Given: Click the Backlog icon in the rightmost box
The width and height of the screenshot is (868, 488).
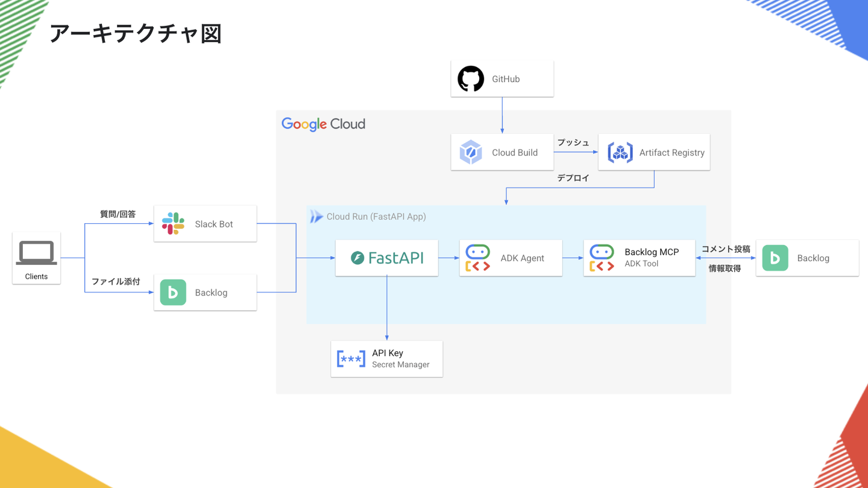Looking at the screenshot, I should [x=775, y=258].
